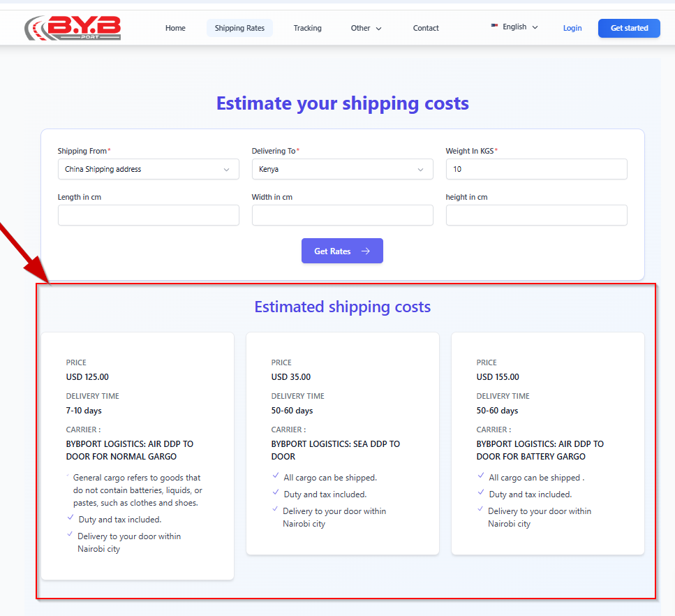Select the AIR DDP normal cargo carrier name
This screenshot has width=675, height=616.
(130, 450)
